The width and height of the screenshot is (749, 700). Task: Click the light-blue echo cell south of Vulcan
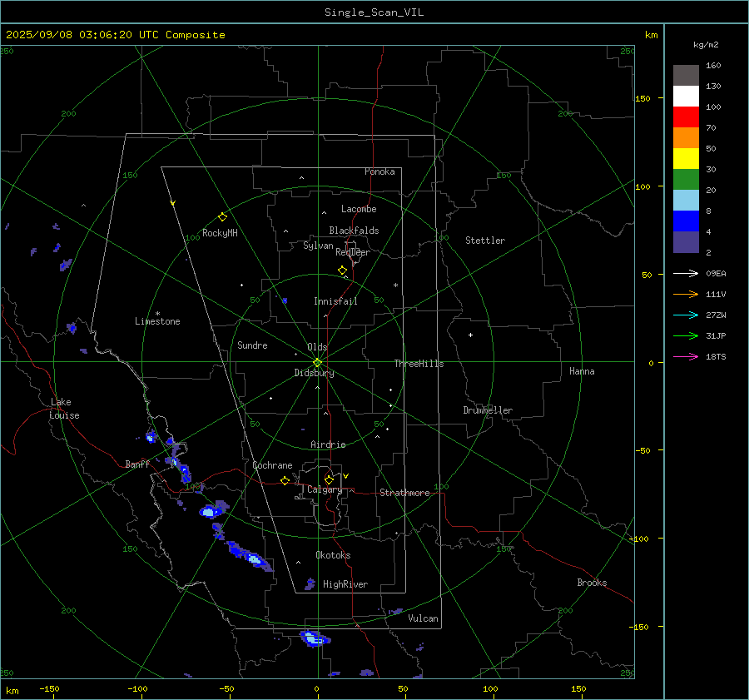point(314,638)
